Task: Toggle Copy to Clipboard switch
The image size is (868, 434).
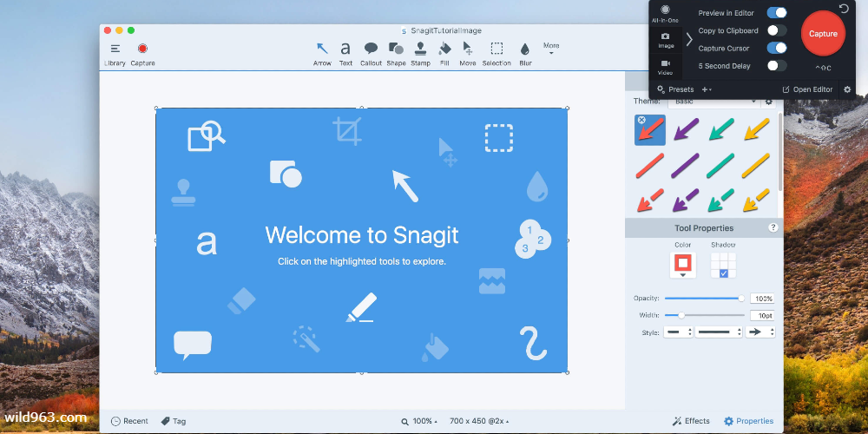Action: click(777, 30)
